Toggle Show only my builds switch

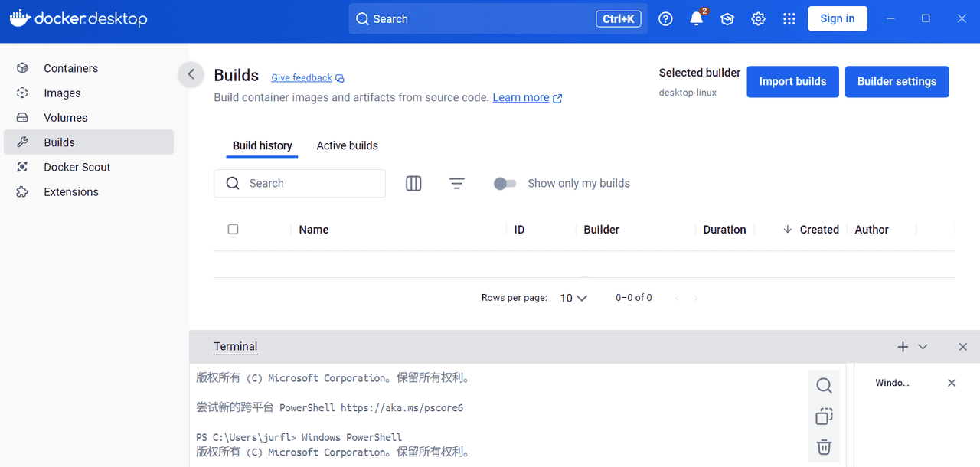coord(505,184)
